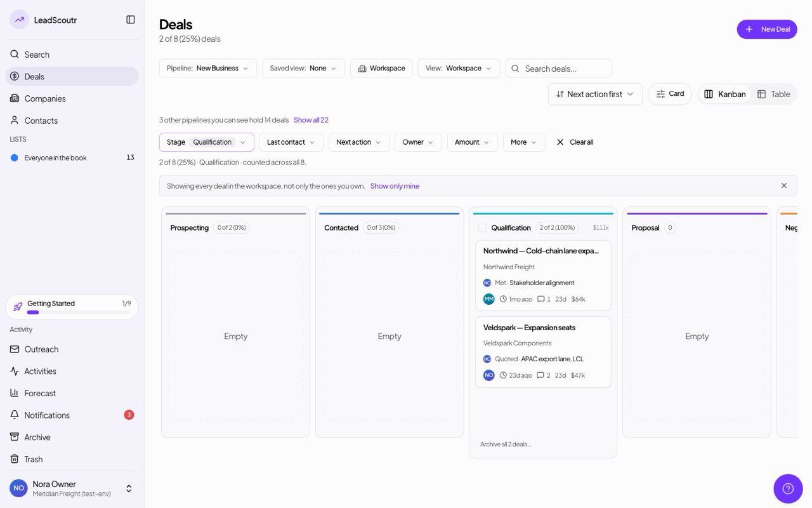
Task: Open Next action first sort dropdown
Action: pyautogui.click(x=595, y=94)
